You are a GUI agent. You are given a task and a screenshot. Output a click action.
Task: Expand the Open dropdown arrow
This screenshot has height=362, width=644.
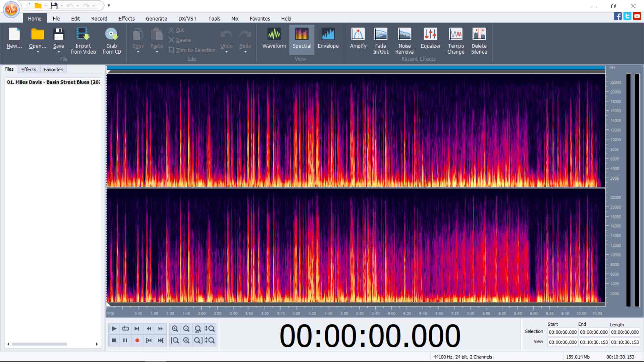pos(38,52)
